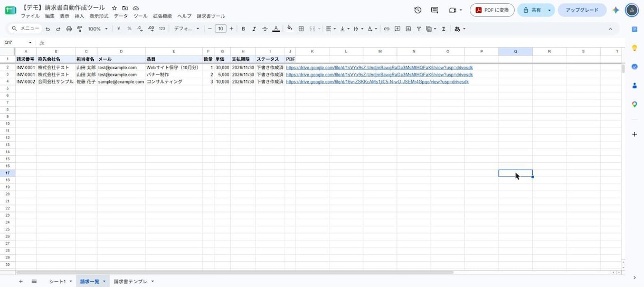Screen dimensions: 644x287
Task: Check cloud save status icon
Action: 136,8
